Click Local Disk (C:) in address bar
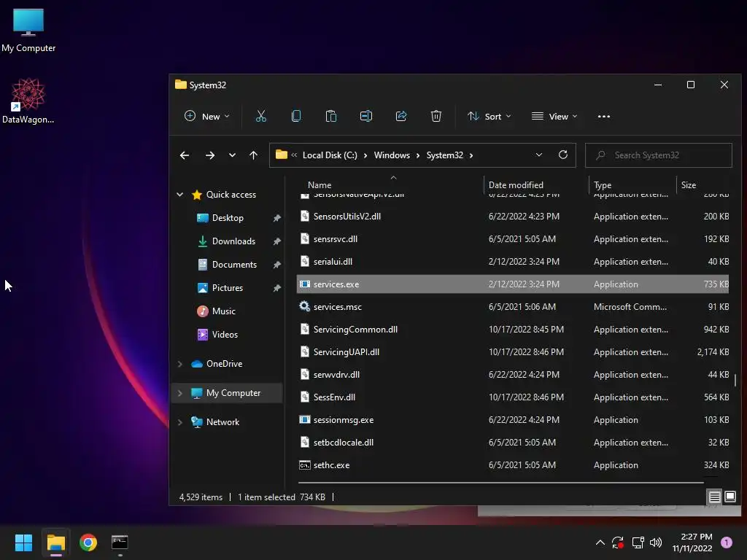Screen dimensions: 747x560 (x=330, y=155)
